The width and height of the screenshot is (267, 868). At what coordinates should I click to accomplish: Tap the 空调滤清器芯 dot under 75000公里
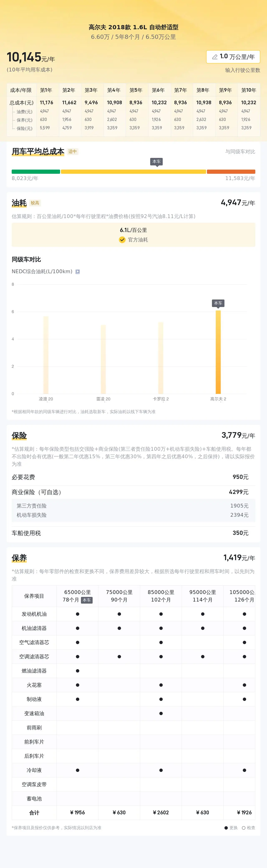coord(119,656)
